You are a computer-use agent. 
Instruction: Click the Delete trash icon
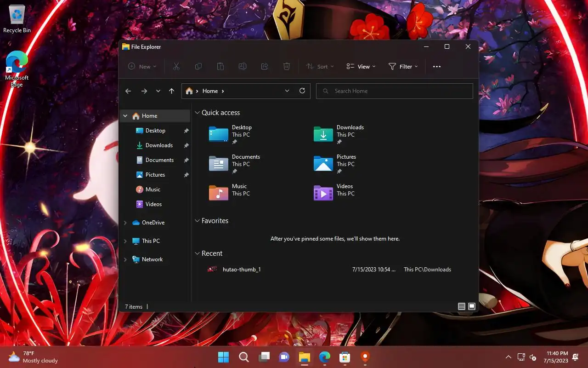pos(287,66)
